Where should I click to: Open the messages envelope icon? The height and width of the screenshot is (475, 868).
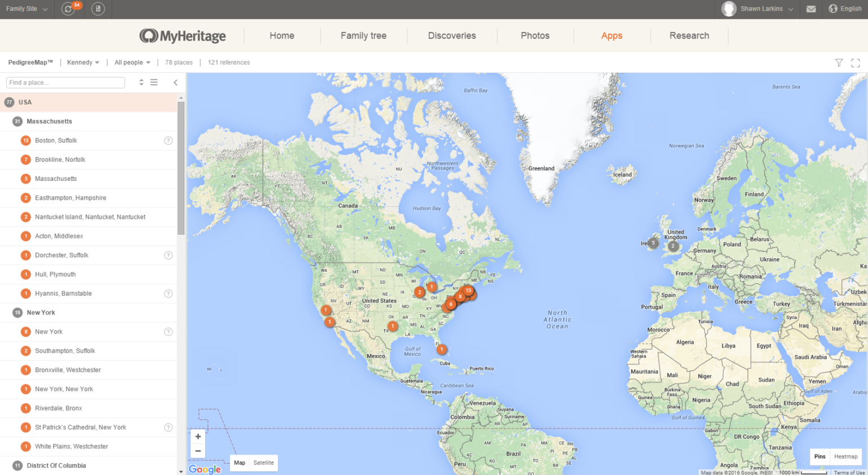[811, 9]
